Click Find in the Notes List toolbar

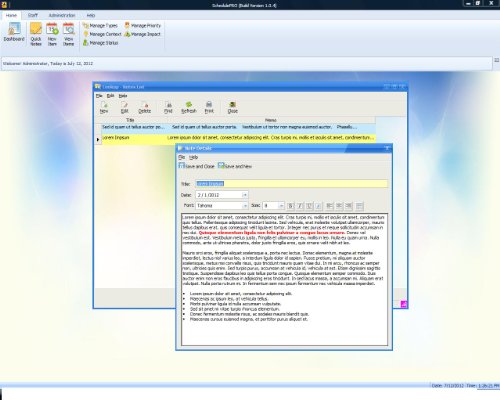pos(168,108)
